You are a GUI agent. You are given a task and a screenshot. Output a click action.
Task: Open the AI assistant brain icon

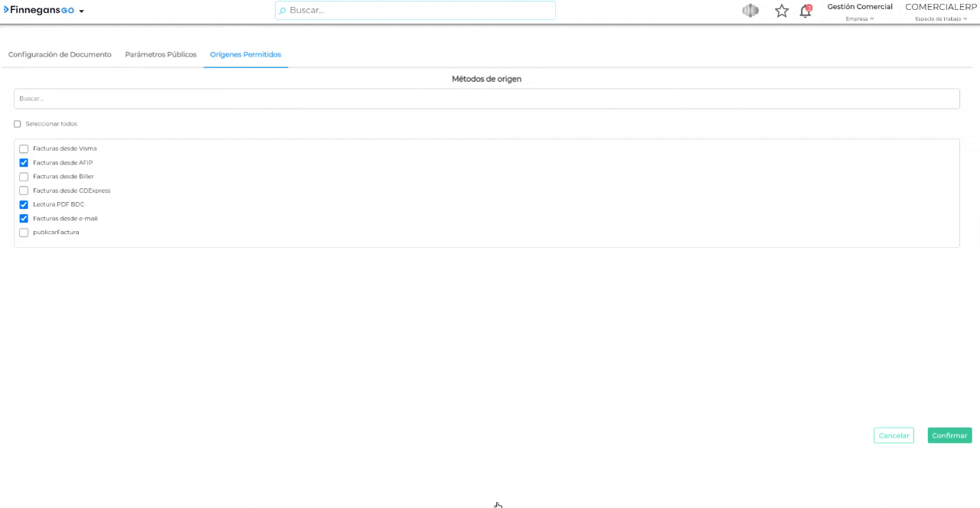pyautogui.click(x=750, y=11)
